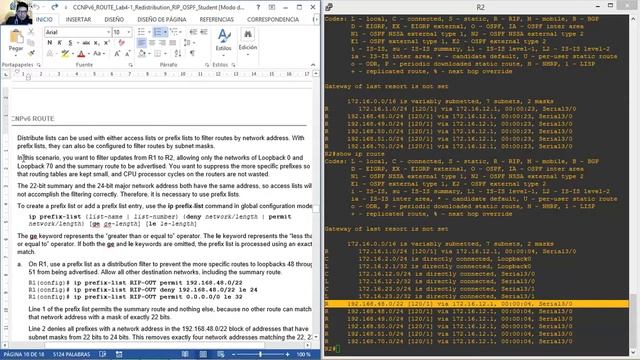This screenshot has height=360, width=640.
Task: Decrease font size with shrink icon
Action: click(128, 53)
